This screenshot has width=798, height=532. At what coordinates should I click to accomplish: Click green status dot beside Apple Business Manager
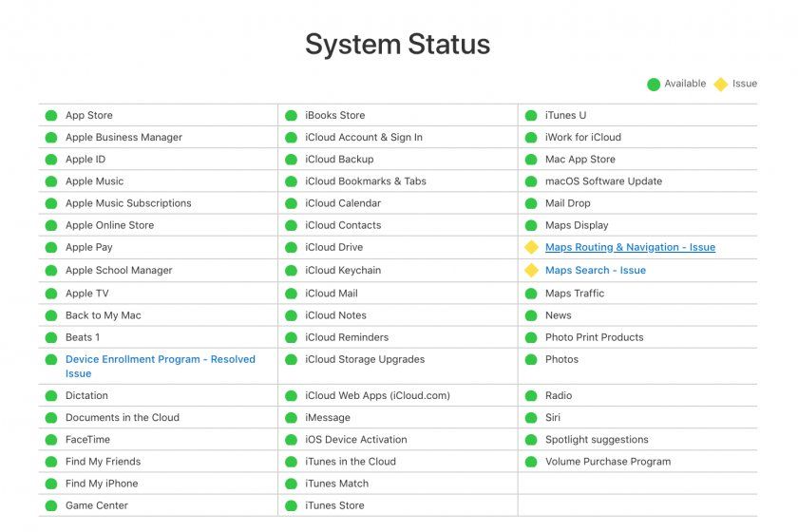point(51,138)
